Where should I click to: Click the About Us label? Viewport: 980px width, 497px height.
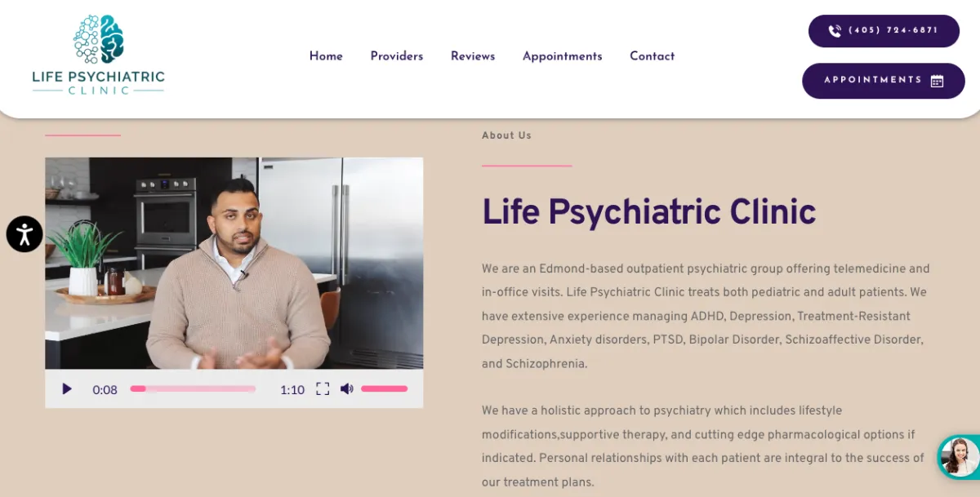[506, 135]
